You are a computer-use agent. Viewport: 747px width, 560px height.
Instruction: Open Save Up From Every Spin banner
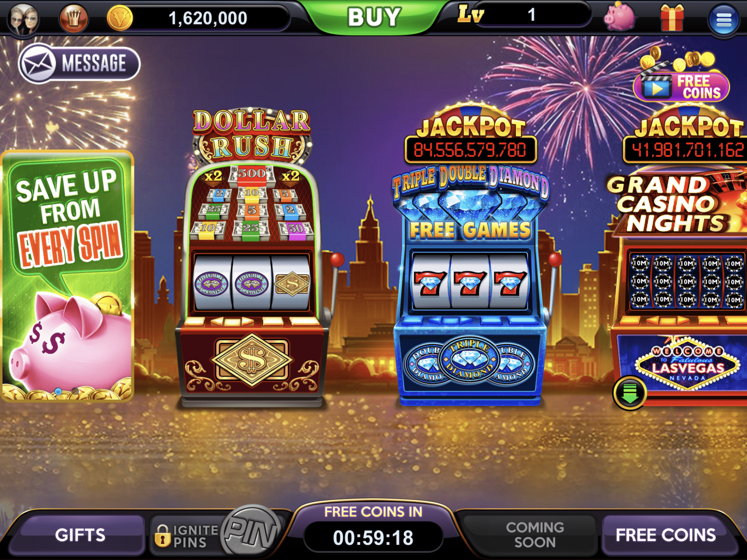click(x=67, y=276)
